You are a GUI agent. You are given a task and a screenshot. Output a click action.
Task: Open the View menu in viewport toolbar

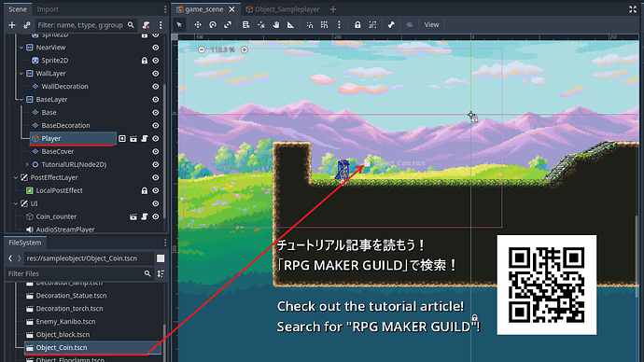pos(431,24)
